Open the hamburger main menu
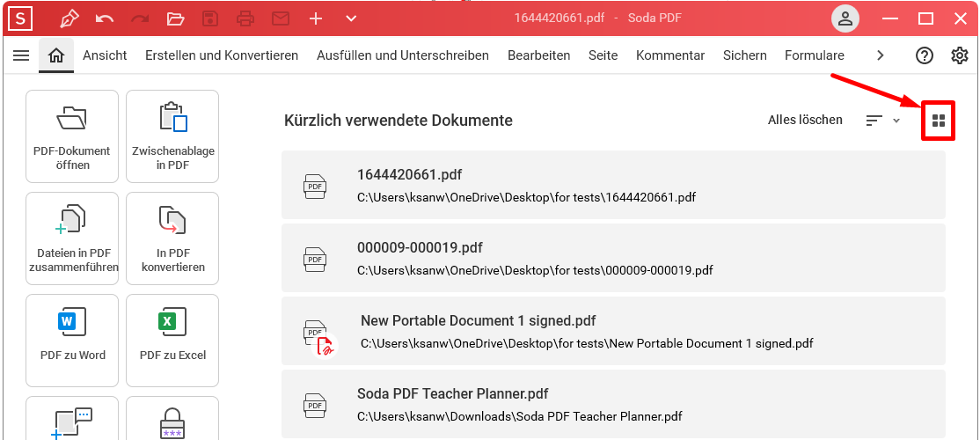Screen dimensions: 980x440 [x=21, y=55]
